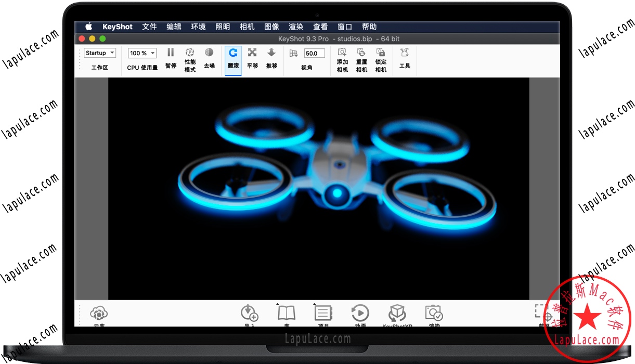Open the CPU 使用量 100 % dropdown
635x364 pixels.
(x=142, y=53)
